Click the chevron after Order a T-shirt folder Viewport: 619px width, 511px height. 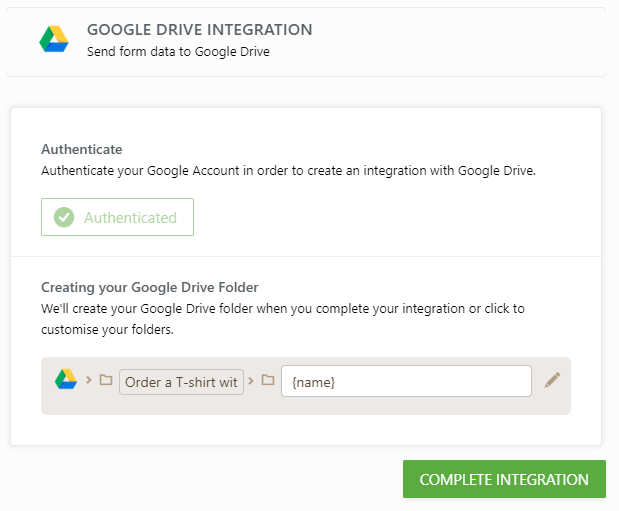click(251, 380)
